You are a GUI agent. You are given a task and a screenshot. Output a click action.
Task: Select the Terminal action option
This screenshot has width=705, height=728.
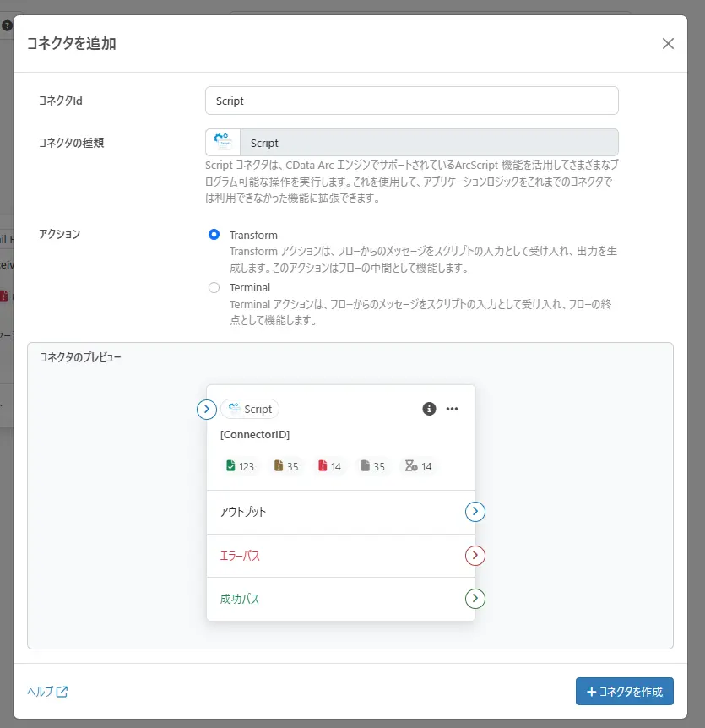point(214,287)
